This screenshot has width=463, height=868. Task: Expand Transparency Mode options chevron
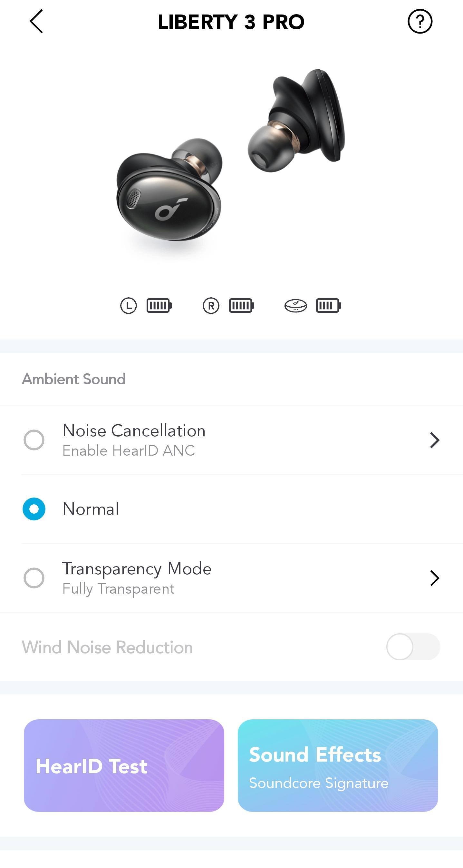coord(434,578)
